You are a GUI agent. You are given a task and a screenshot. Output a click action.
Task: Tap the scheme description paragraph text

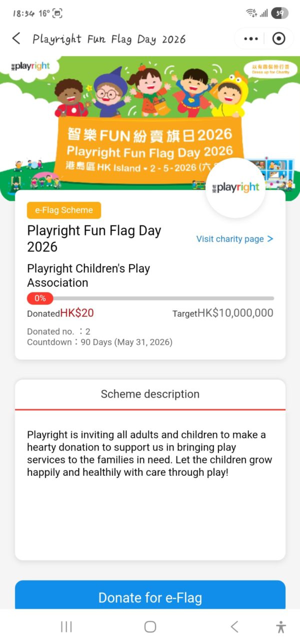(x=150, y=453)
